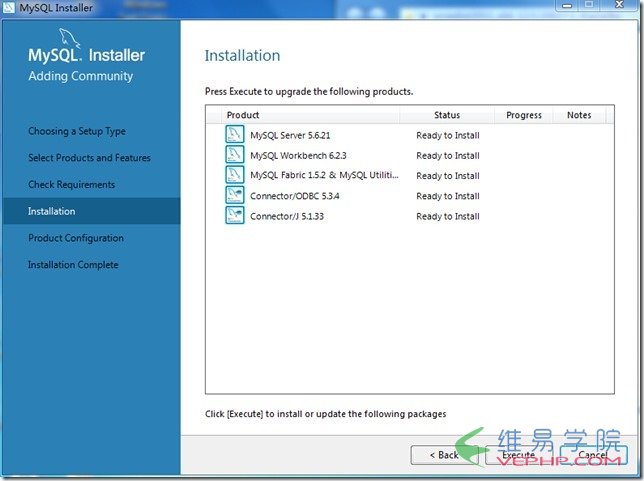Click the Notes column header
This screenshot has width=644, height=481.
[x=579, y=115]
